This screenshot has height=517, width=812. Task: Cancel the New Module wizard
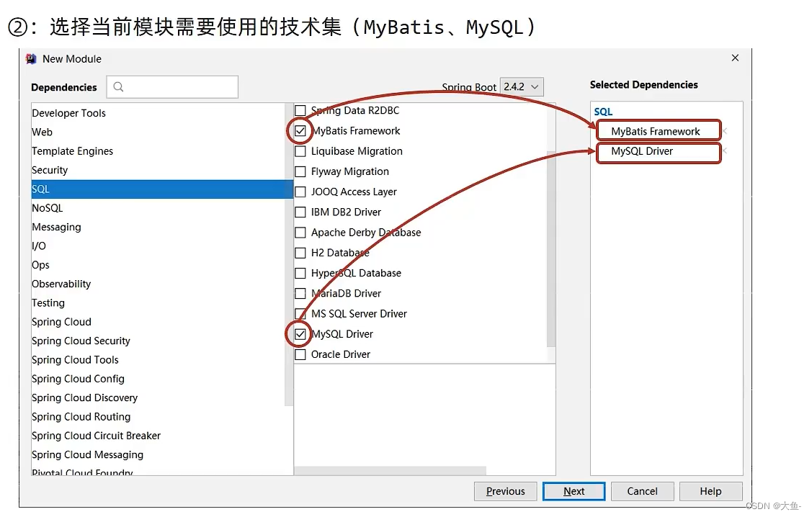[642, 491]
